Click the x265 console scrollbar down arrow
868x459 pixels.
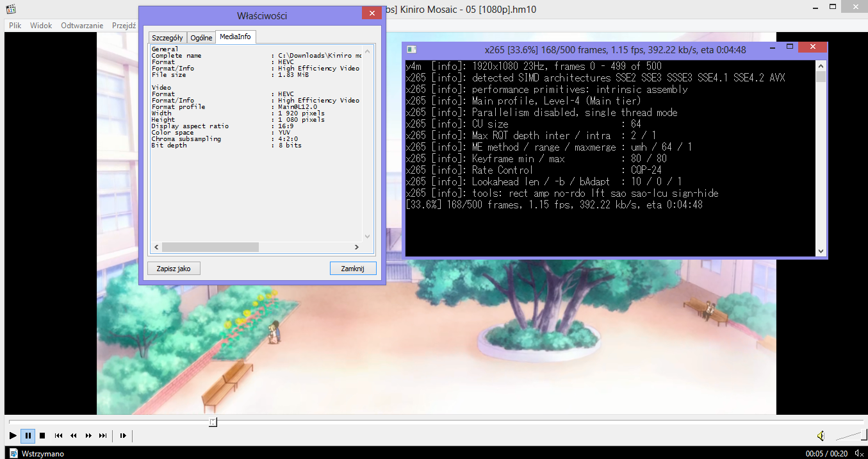[821, 251]
